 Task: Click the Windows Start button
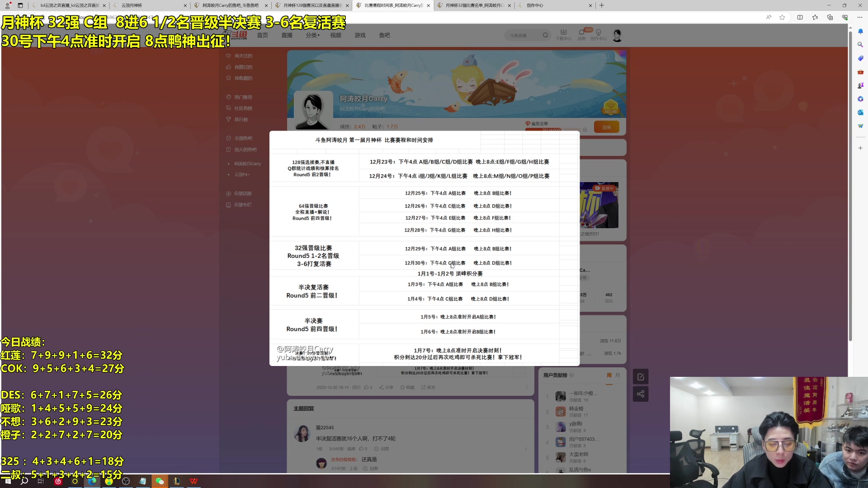pos(8,481)
